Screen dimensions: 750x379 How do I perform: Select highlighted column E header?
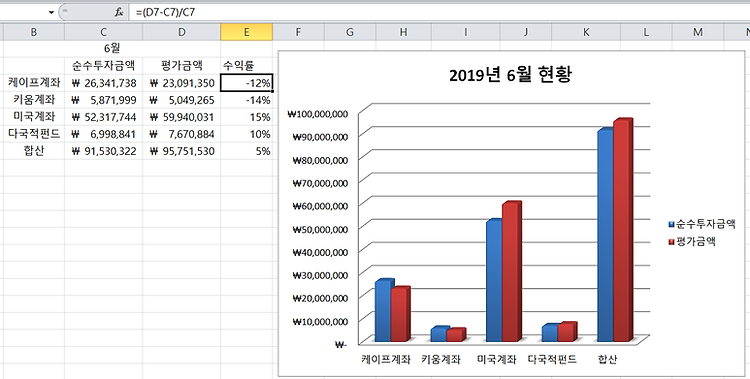(246, 32)
